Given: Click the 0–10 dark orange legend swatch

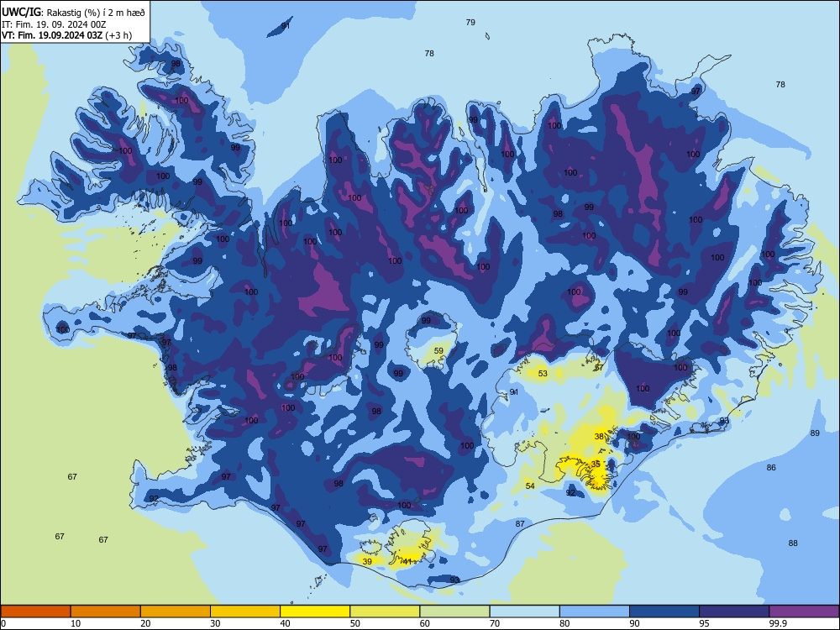Looking at the screenshot, I should pos(35,612).
